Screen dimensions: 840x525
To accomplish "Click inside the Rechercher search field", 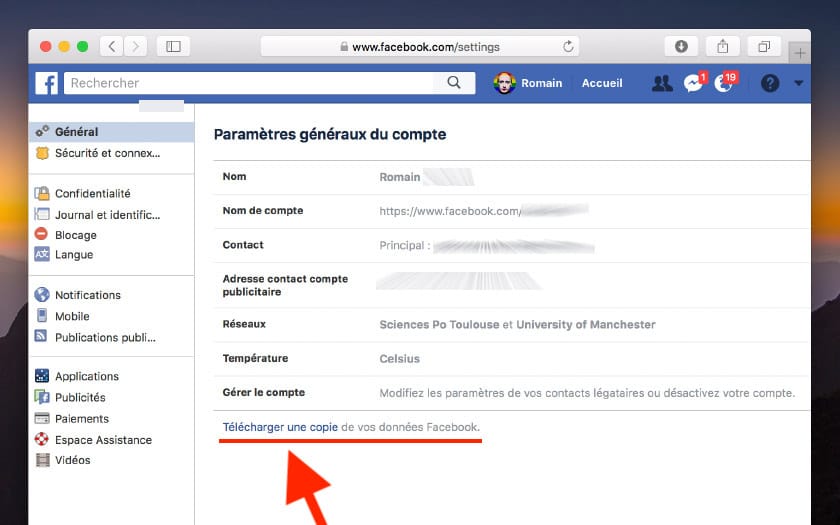I will [x=249, y=83].
